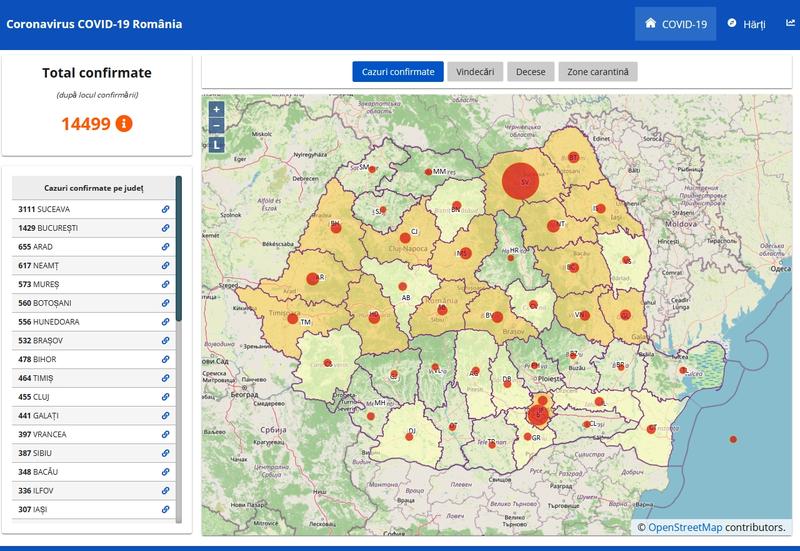Click the info icon beside 14499 total

point(124,124)
